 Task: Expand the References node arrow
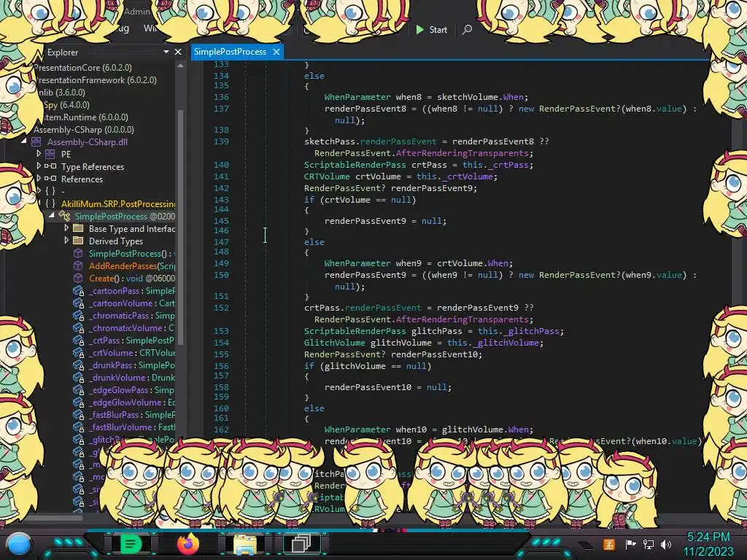(x=39, y=179)
